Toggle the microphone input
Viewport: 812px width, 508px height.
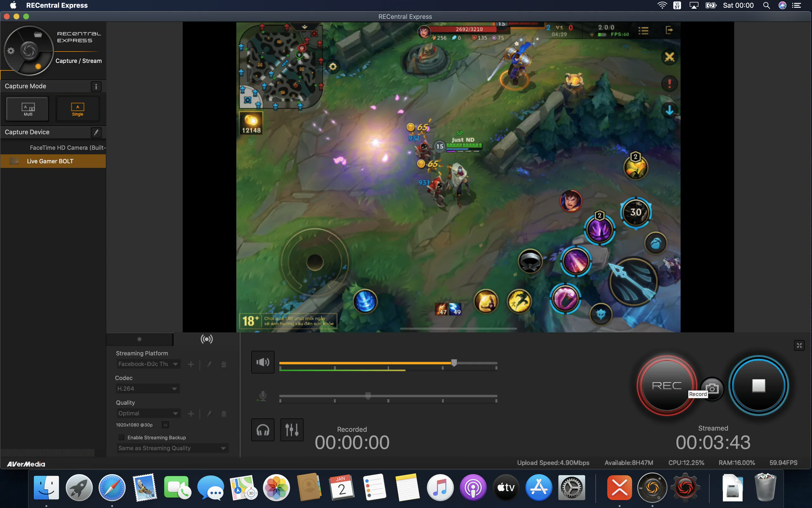point(263,396)
